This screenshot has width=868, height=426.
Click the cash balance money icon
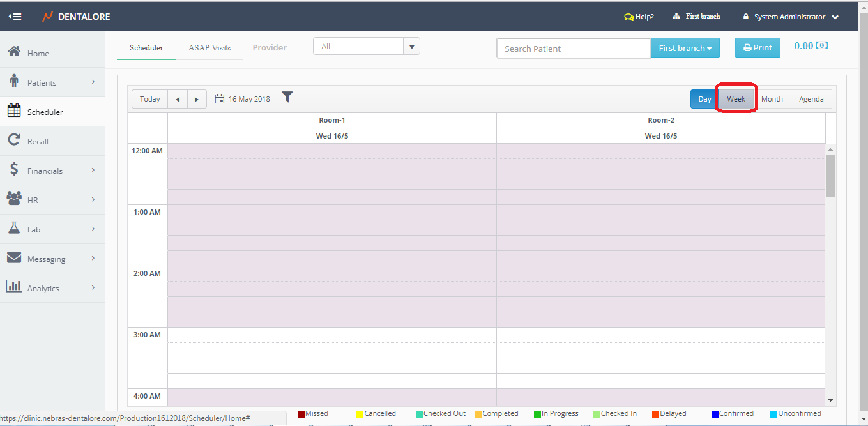click(823, 46)
